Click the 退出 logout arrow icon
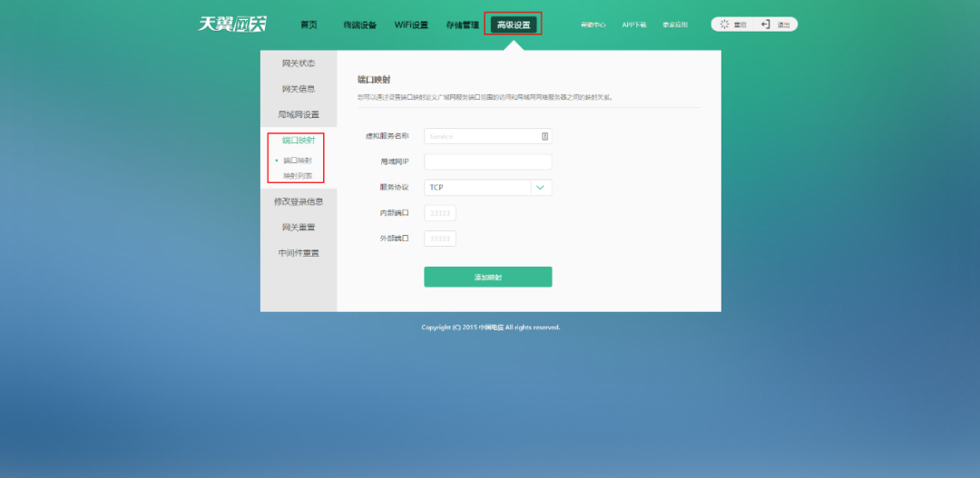 (x=765, y=24)
